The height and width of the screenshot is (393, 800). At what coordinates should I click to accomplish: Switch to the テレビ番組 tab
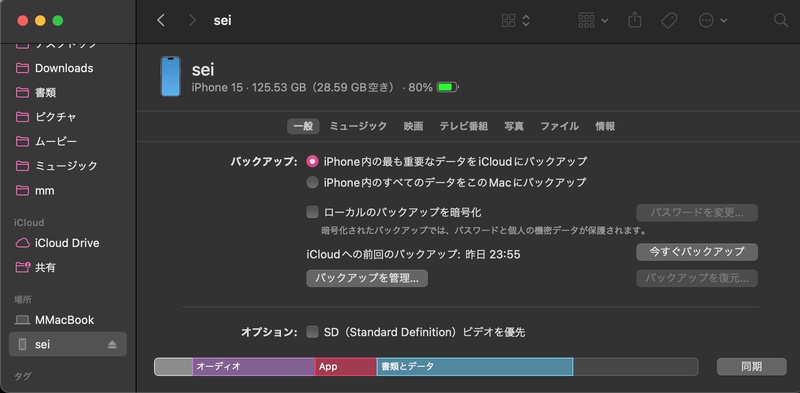point(464,126)
